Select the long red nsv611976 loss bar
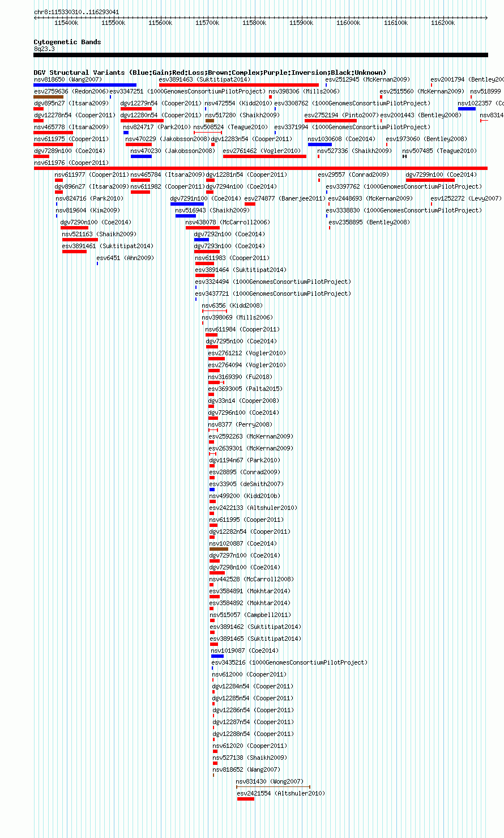This screenshot has height=838, width=504. (260, 168)
